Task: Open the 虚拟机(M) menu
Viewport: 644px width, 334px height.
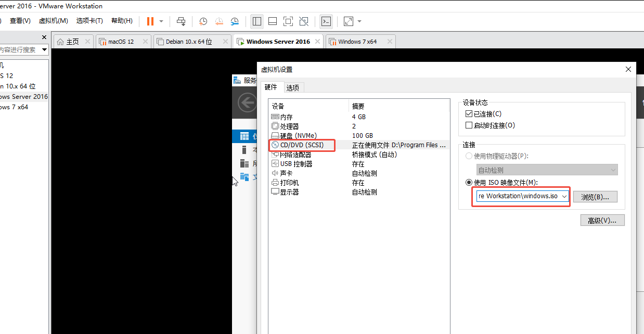Action: [54, 21]
